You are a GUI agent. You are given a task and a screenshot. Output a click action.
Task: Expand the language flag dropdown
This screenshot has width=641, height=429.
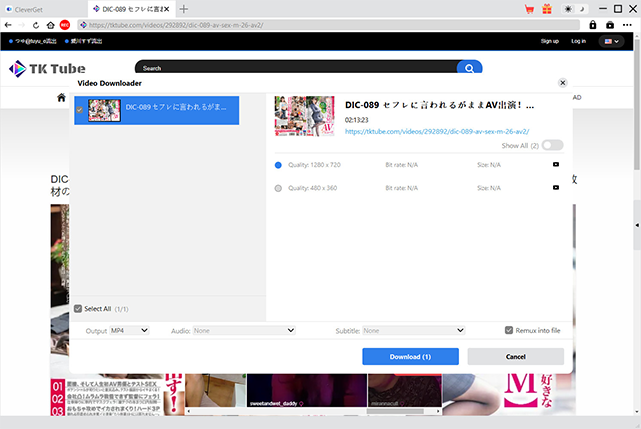click(612, 41)
